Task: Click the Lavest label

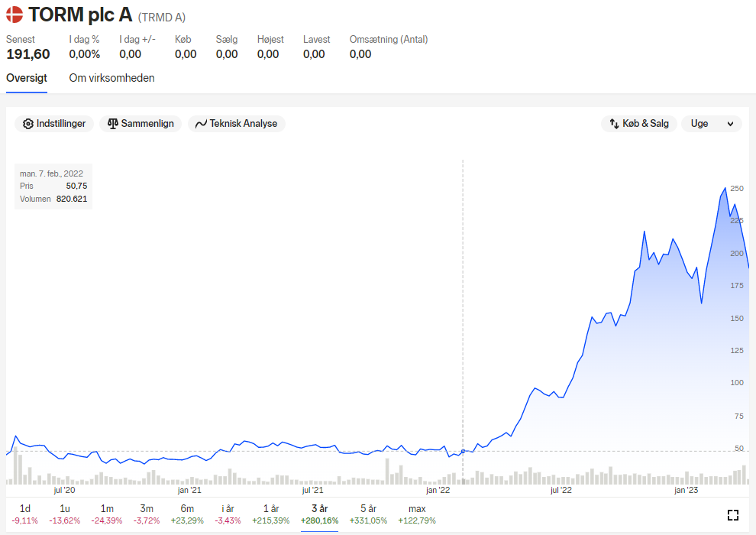Action: (316, 40)
